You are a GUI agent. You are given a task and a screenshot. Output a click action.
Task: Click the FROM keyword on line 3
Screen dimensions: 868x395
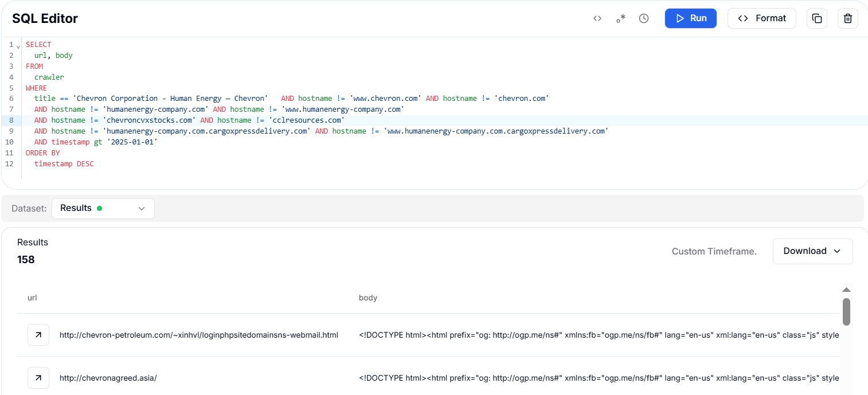pos(34,66)
